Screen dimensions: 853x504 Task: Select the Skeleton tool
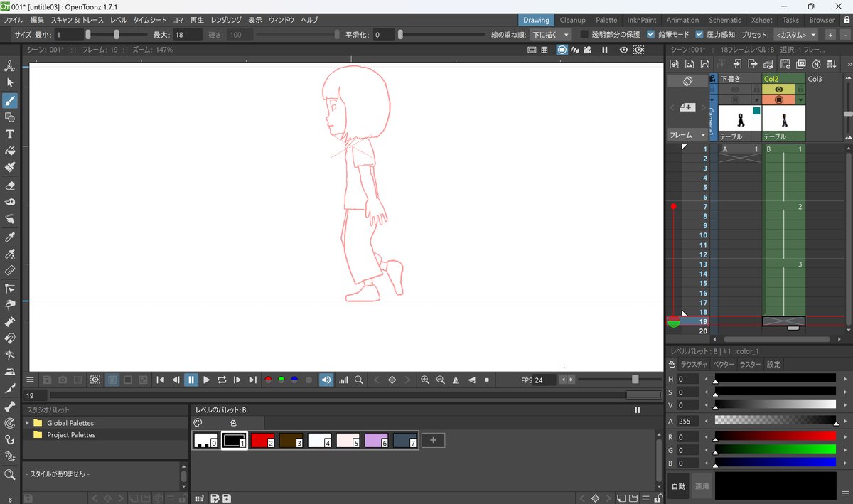(10, 407)
